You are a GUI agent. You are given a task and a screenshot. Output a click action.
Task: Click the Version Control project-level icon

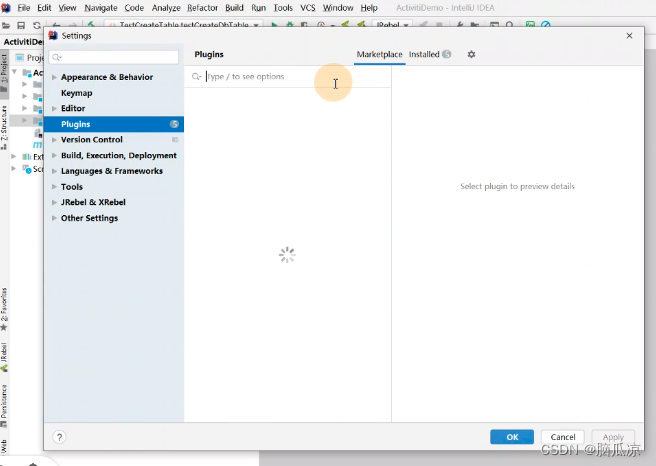(x=175, y=140)
